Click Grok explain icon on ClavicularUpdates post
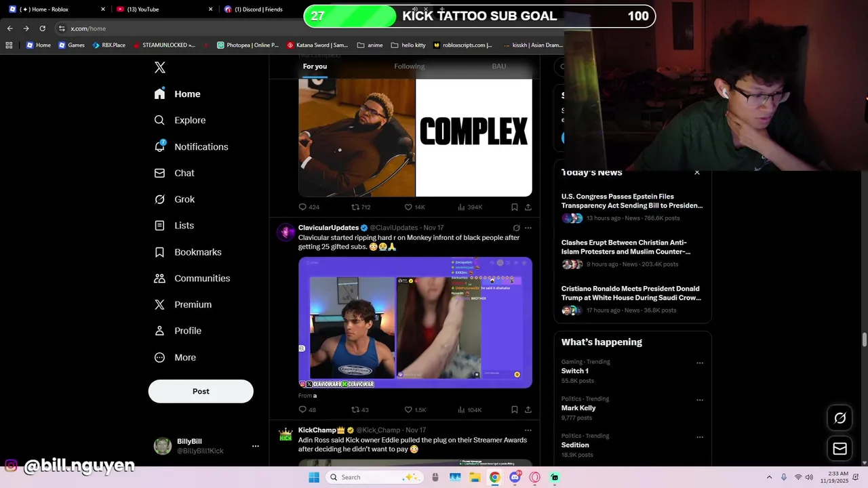 [x=516, y=228]
